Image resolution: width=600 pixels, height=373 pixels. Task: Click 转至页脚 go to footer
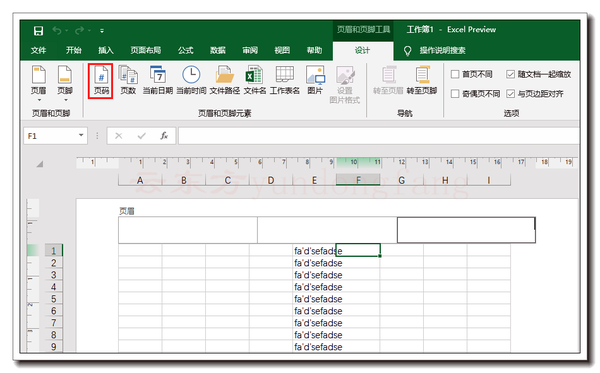[x=422, y=80]
